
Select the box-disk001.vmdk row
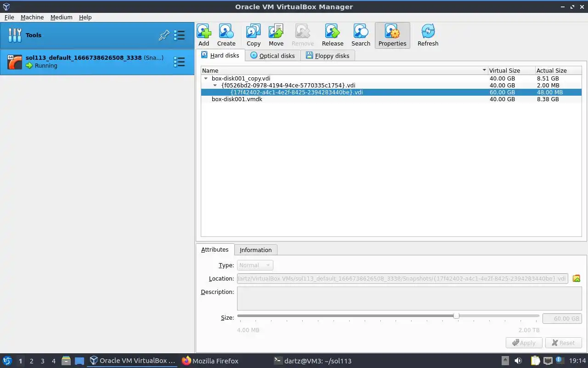click(x=391, y=99)
